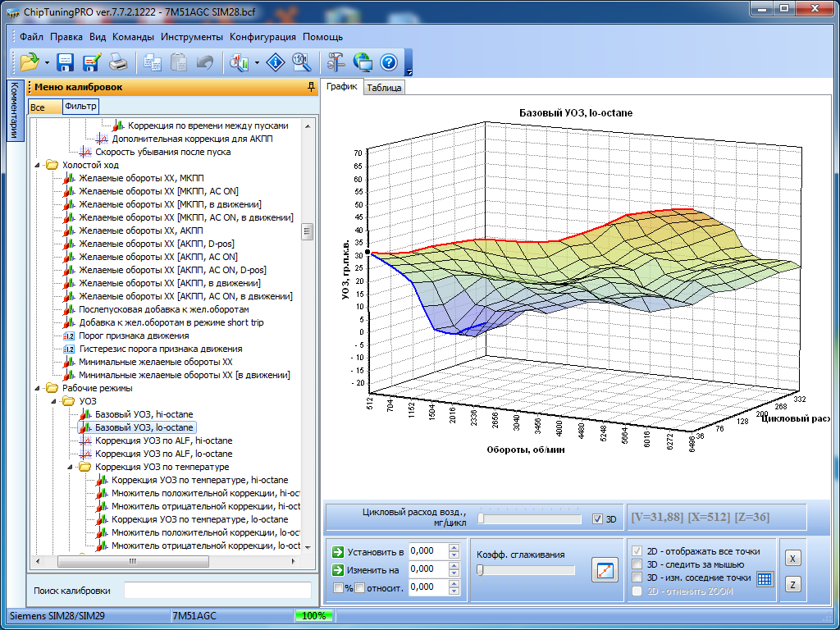Open dropdown arrow next to open folder icon
This screenshot has height=630, width=840.
[x=47, y=62]
